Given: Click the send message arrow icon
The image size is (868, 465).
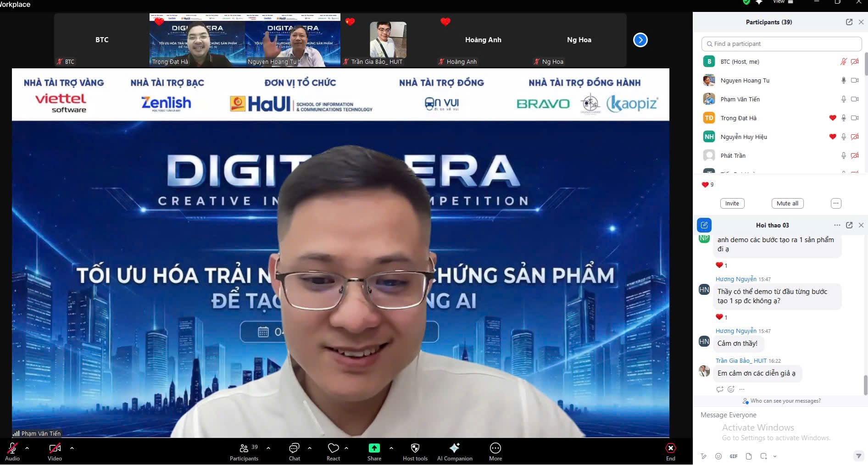Looking at the screenshot, I should coord(858,456).
